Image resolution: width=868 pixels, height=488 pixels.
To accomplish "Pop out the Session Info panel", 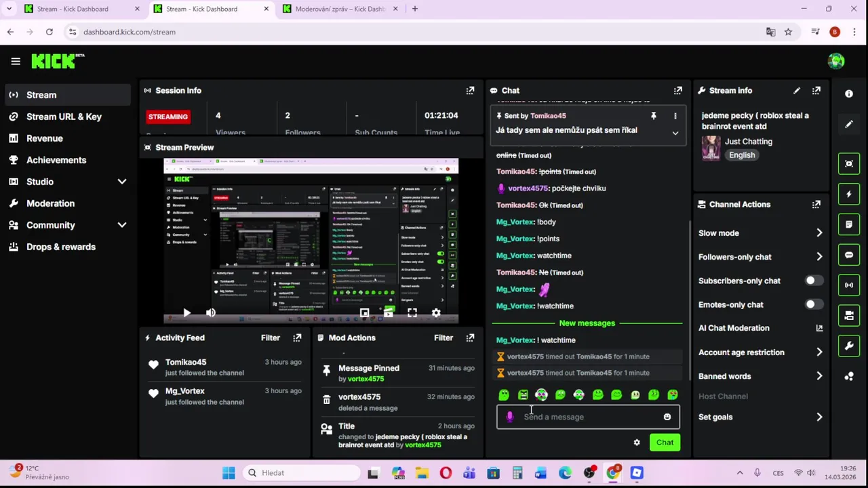I will 470,90.
